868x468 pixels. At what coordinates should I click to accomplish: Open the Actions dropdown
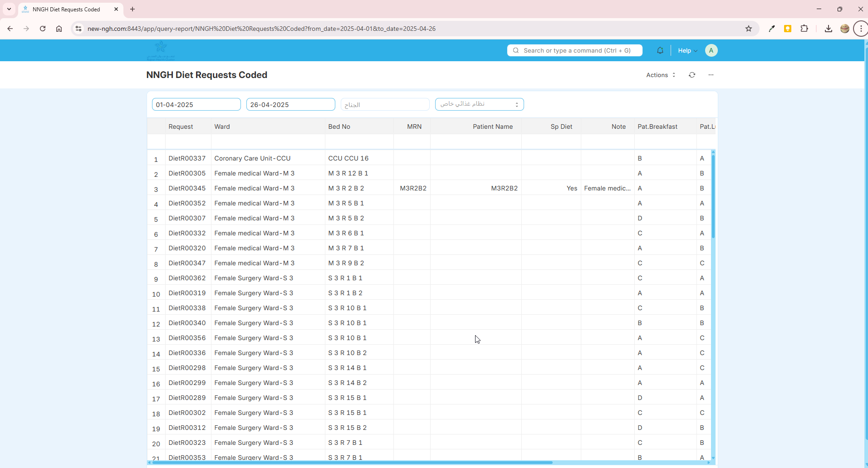click(661, 75)
